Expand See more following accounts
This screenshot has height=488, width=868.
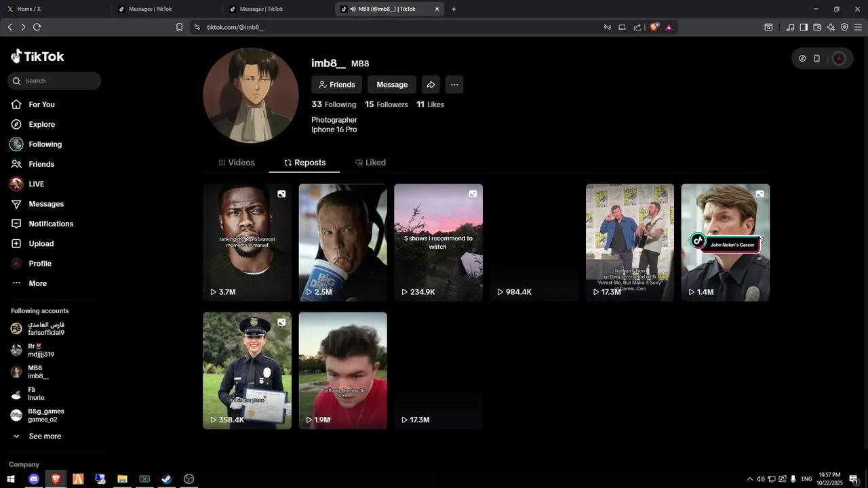coord(37,436)
